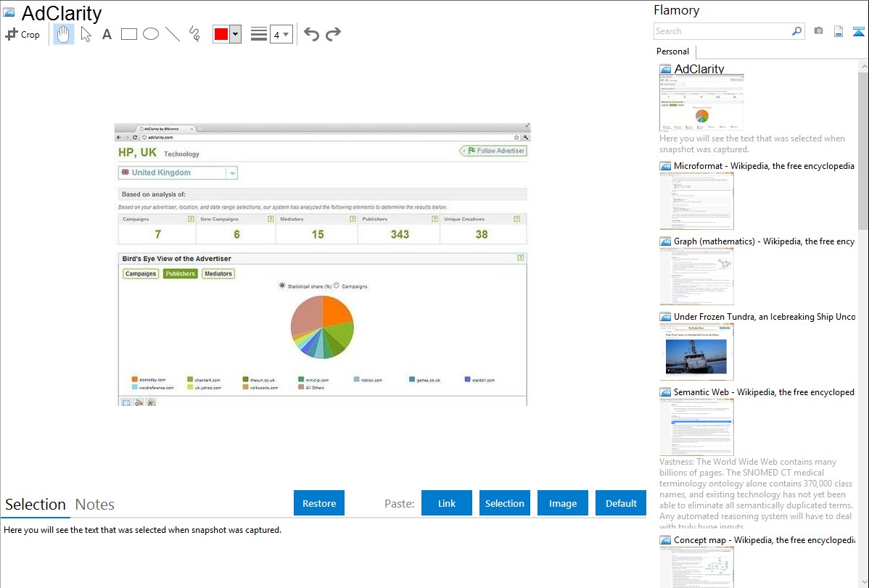Open the United Kingdom country dropdown
The image size is (869, 588).
click(178, 173)
